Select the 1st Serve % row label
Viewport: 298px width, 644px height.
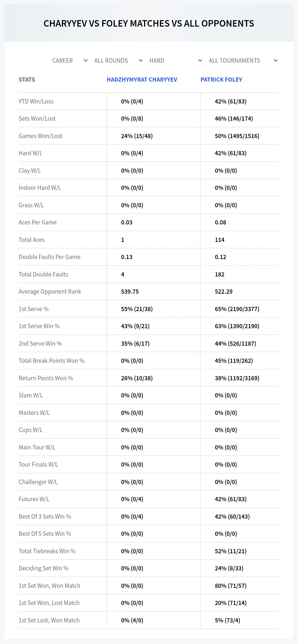click(33, 309)
